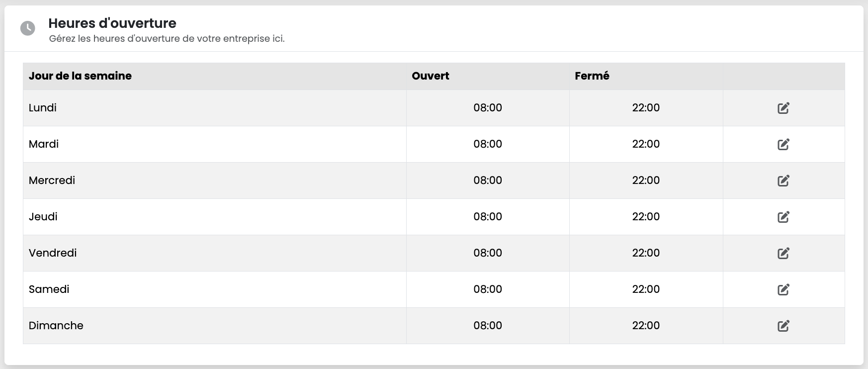
Task: Select the Lundi day label
Action: tap(43, 107)
